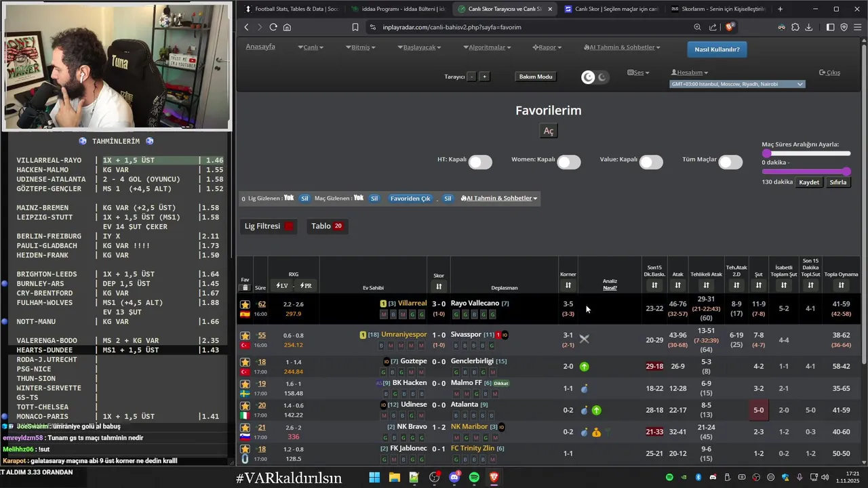Sort by Topla Oynama column
868x488 pixels.
842,285
